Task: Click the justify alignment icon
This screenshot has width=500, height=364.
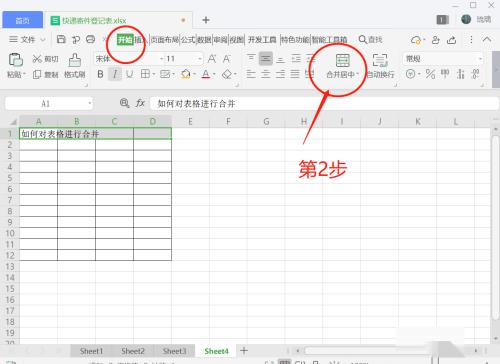Action: point(295,74)
